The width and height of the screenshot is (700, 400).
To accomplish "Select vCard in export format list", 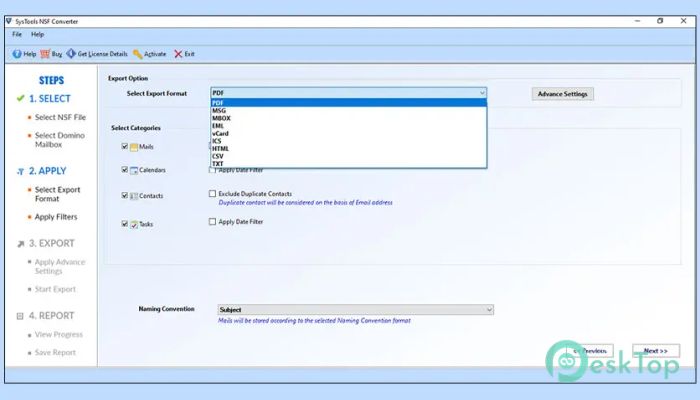I will (x=349, y=133).
